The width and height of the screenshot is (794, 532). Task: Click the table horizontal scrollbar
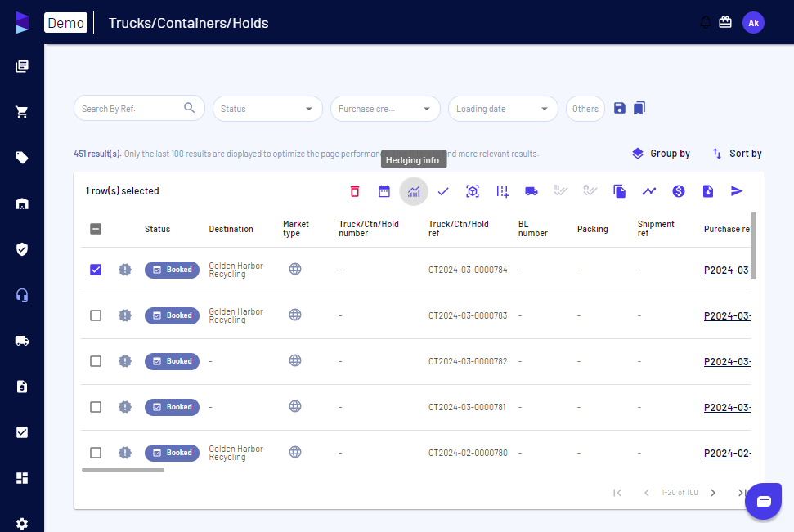pos(123,470)
